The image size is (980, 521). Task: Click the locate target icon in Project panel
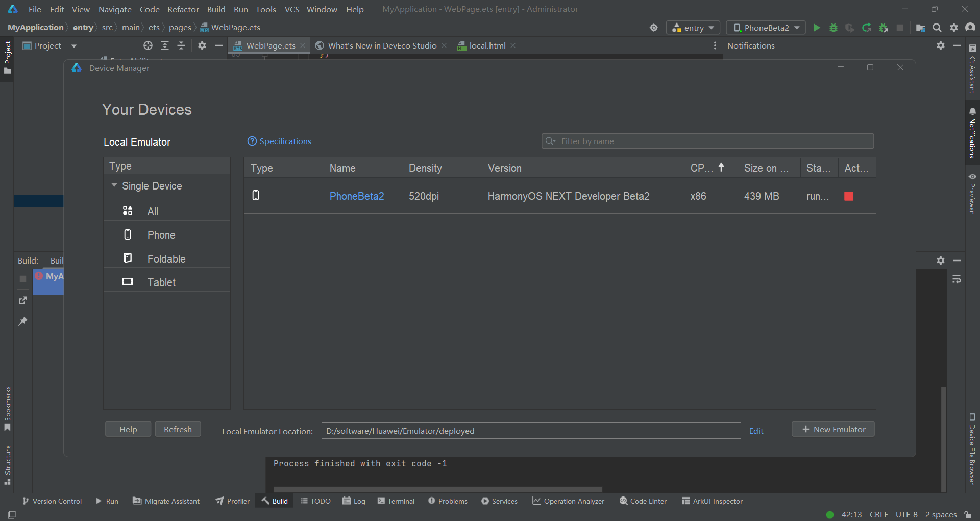(x=148, y=45)
